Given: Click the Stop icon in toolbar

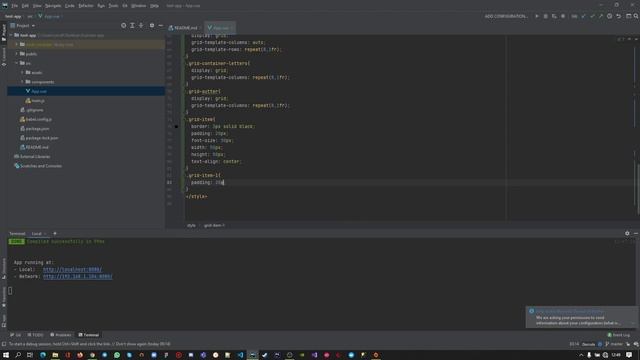Looking at the screenshot, I should (x=563, y=16).
